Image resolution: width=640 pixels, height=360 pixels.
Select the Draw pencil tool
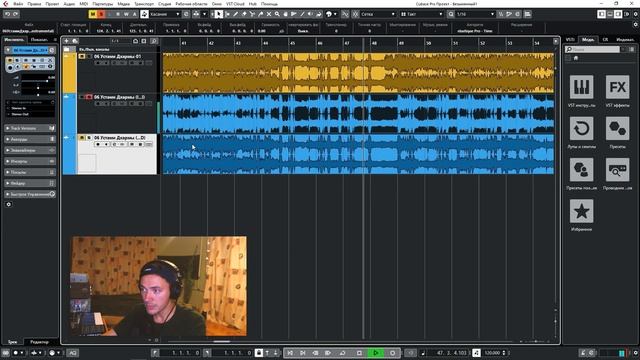(236, 14)
